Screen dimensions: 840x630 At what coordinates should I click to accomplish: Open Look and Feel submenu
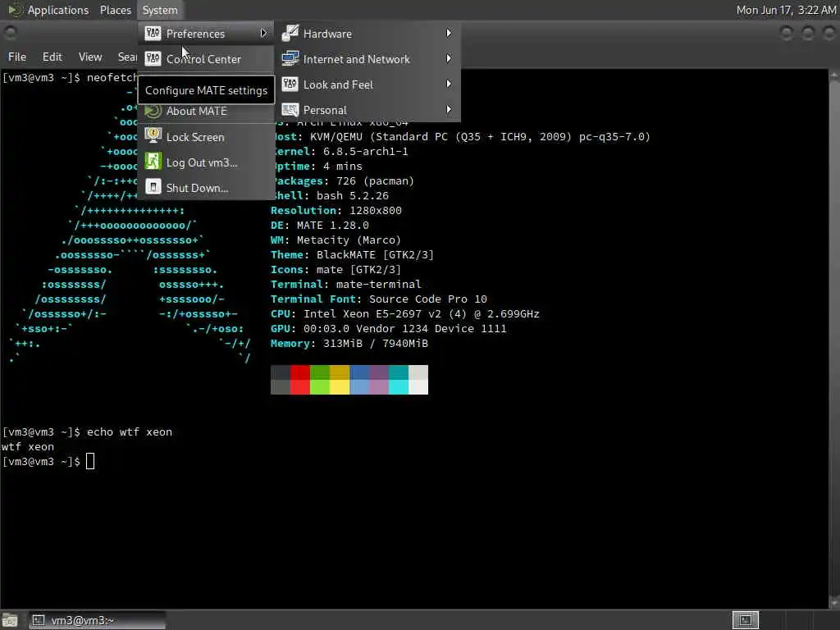click(368, 84)
